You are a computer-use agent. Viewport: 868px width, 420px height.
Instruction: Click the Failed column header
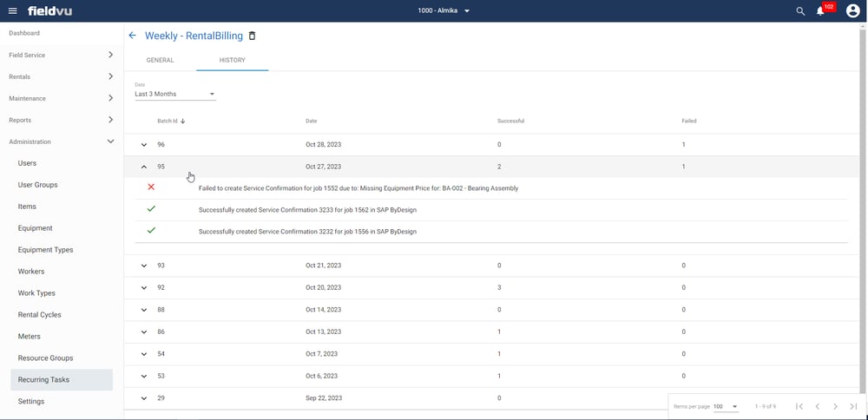click(689, 121)
